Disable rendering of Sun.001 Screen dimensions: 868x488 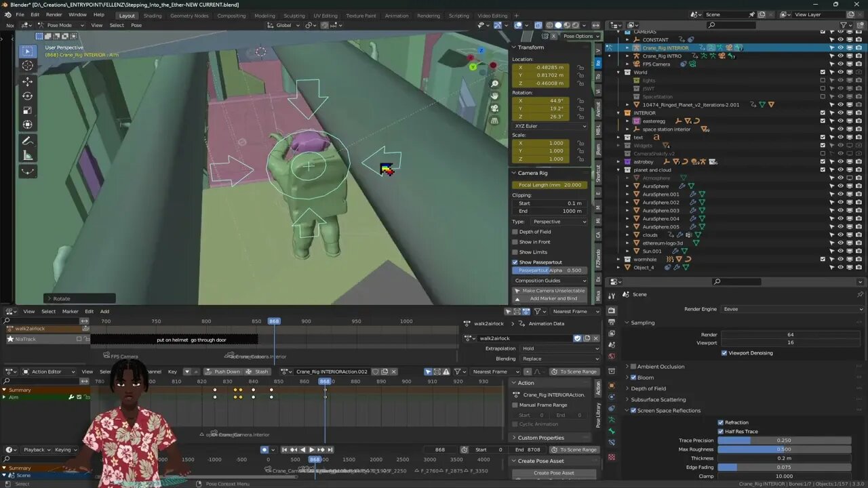coord(858,251)
